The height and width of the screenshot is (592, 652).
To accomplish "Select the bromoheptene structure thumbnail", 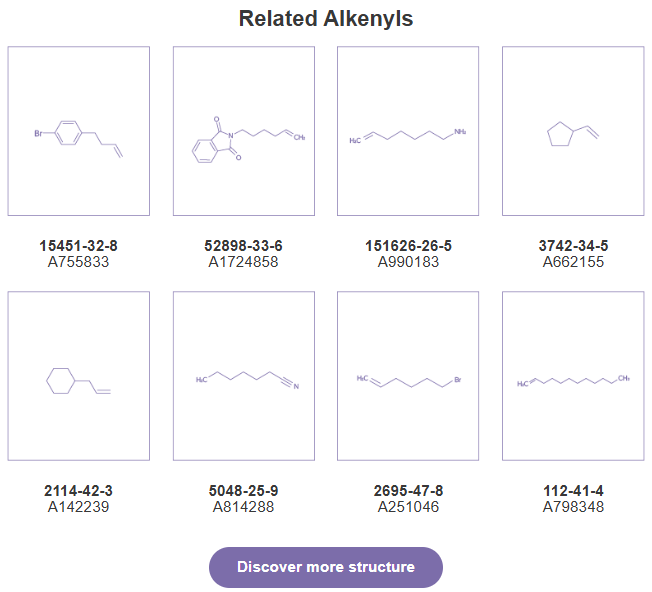I will (408, 376).
